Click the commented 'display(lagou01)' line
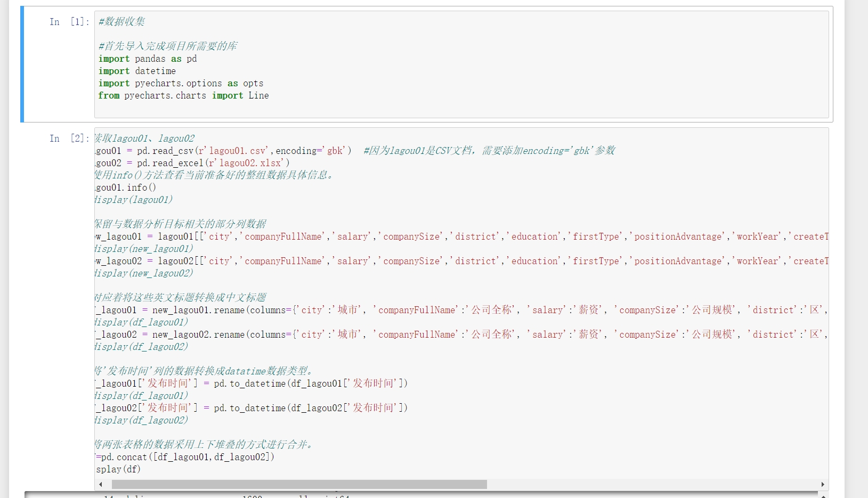The image size is (868, 498). [x=134, y=200]
